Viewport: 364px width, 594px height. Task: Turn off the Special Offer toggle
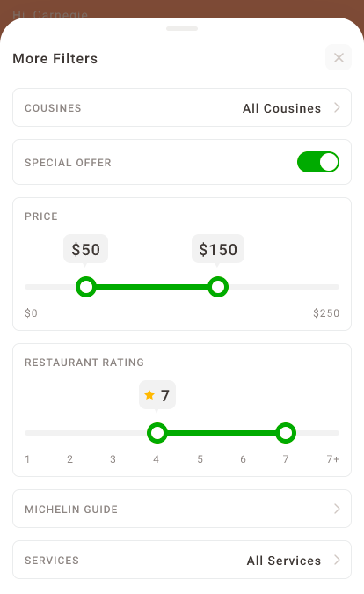click(x=317, y=162)
